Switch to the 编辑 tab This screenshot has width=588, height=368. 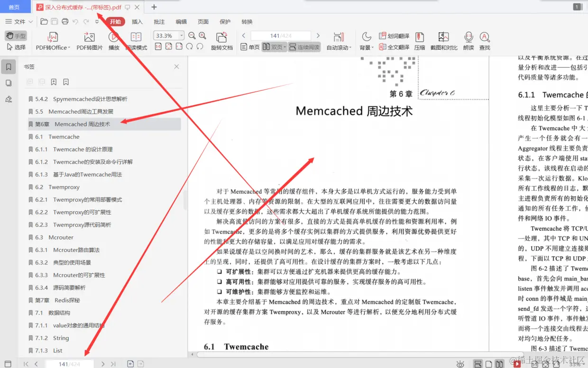(x=181, y=22)
